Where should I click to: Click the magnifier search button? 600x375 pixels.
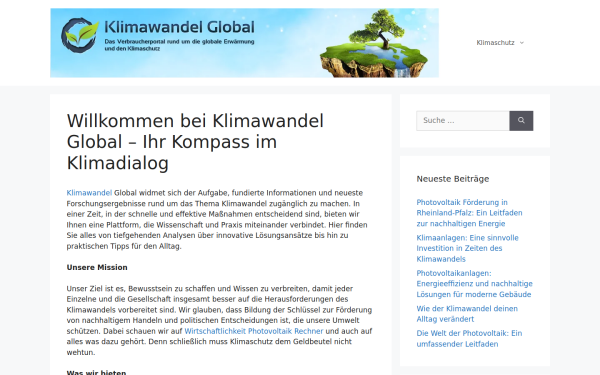[521, 121]
